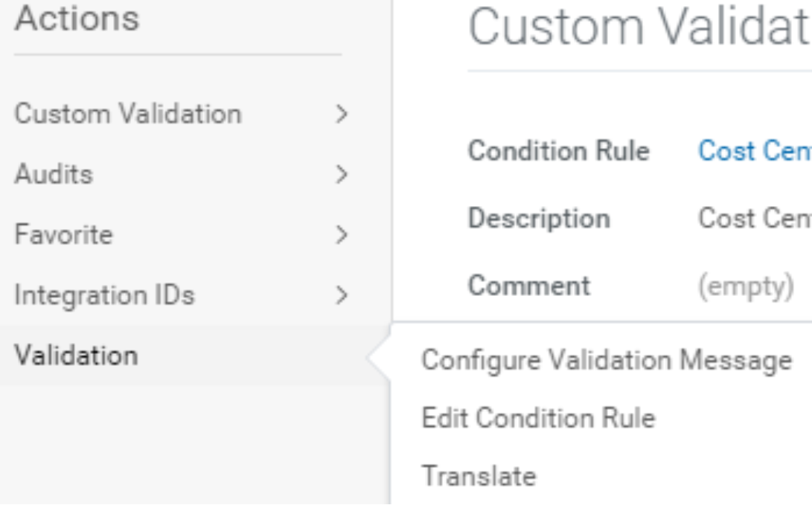This screenshot has height=505, width=812.
Task: Expand the chevron next to Custom Validation
Action: [x=342, y=113]
